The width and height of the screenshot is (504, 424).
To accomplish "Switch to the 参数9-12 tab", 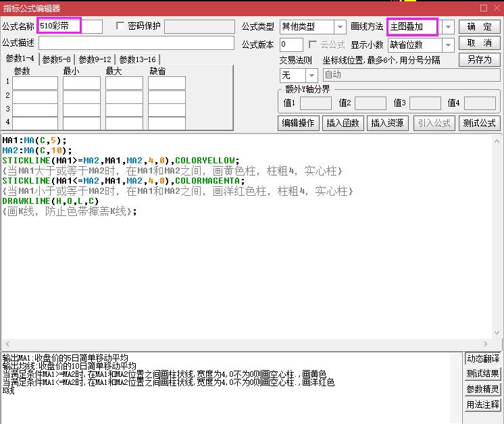I will pyautogui.click(x=95, y=59).
